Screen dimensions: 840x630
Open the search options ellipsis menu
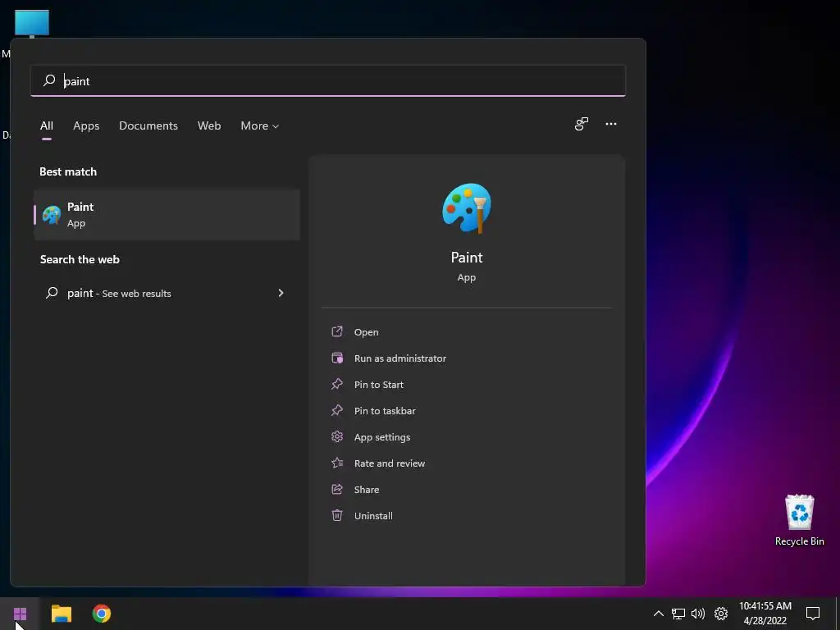coord(610,124)
